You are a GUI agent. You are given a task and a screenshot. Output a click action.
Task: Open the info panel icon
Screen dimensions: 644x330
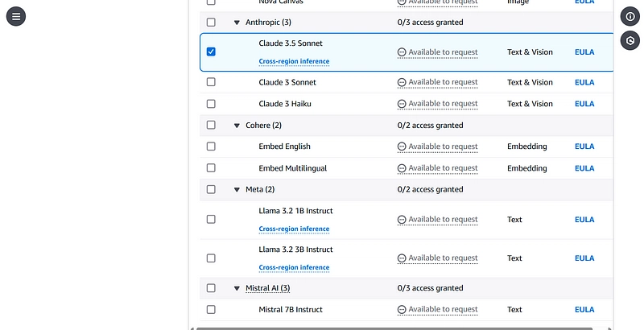point(630,16)
